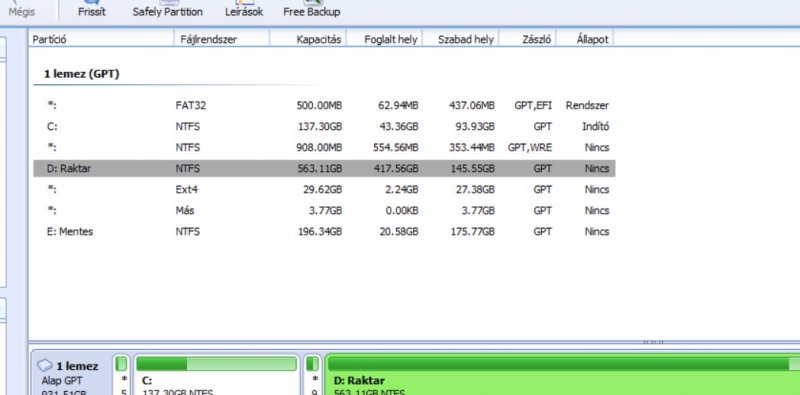
Task: Select the small block between C: and D: Raktar
Action: pos(312,375)
